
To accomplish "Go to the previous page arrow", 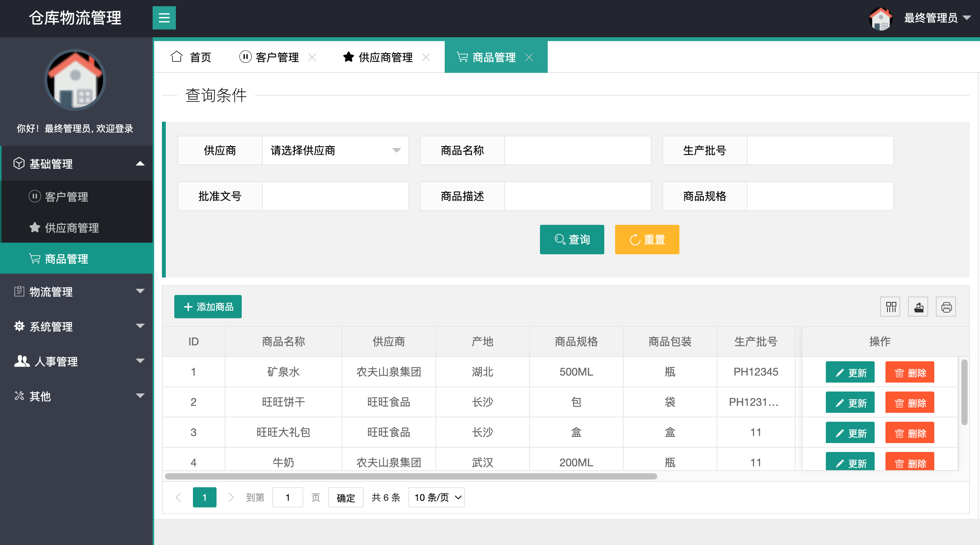I will click(x=178, y=497).
